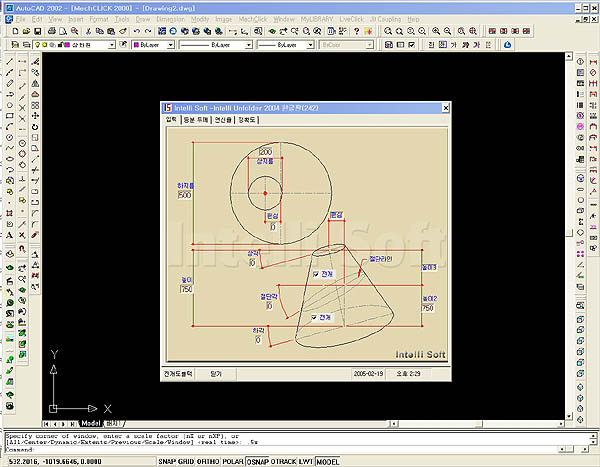Click the Open file icon
Image resolution: width=600 pixels, height=467 pixels.
point(26,31)
